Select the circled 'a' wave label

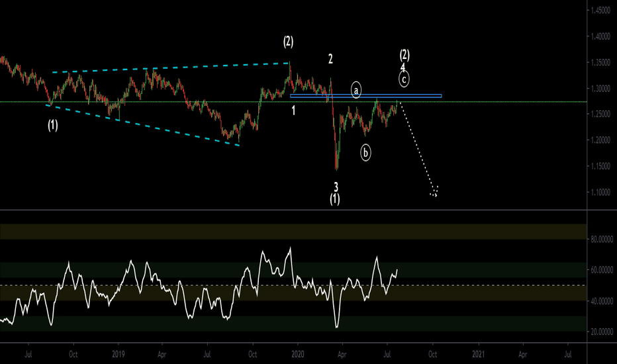356,91
